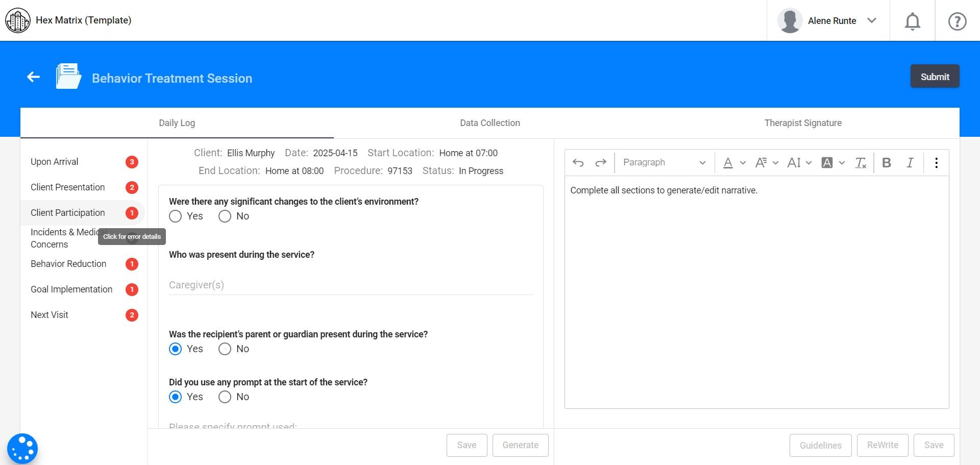Switch to the Data Collection tab
Viewport: 980px width, 465px height.
[x=489, y=123]
